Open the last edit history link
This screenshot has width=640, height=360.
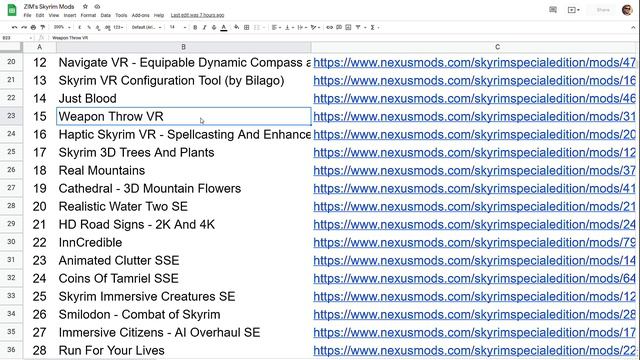click(197, 15)
